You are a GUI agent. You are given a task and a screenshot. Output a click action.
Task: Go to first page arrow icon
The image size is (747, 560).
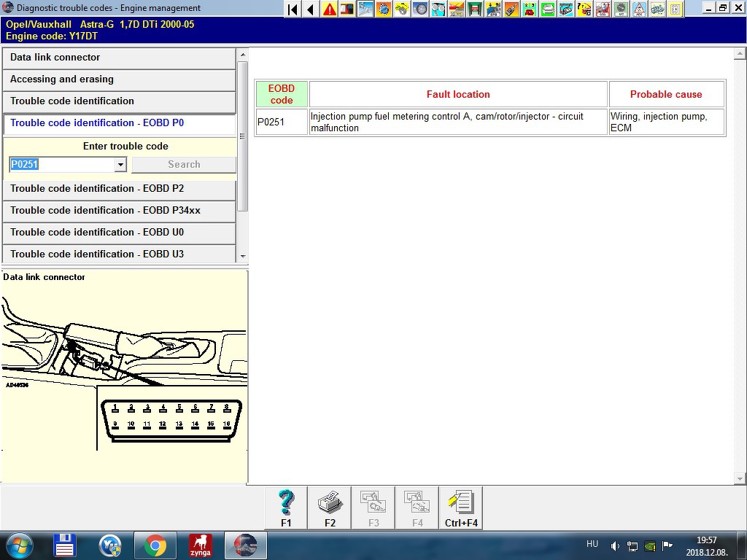pos(293,9)
